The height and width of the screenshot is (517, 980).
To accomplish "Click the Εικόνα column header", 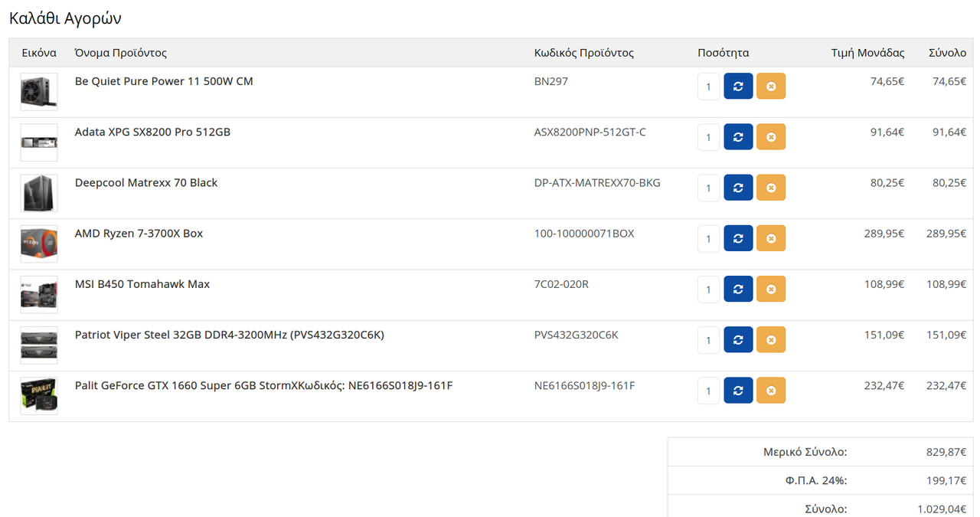I will click(x=39, y=53).
